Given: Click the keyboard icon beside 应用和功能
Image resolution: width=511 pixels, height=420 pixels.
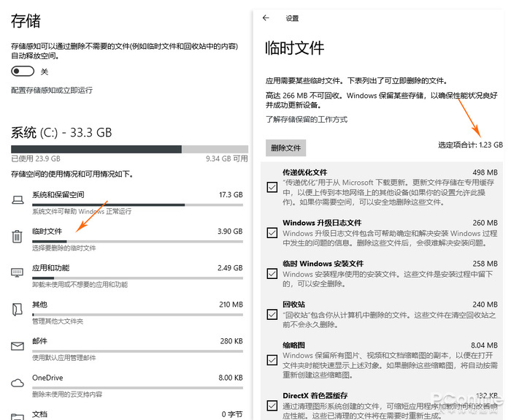Looking at the screenshot, I should 18,272.
